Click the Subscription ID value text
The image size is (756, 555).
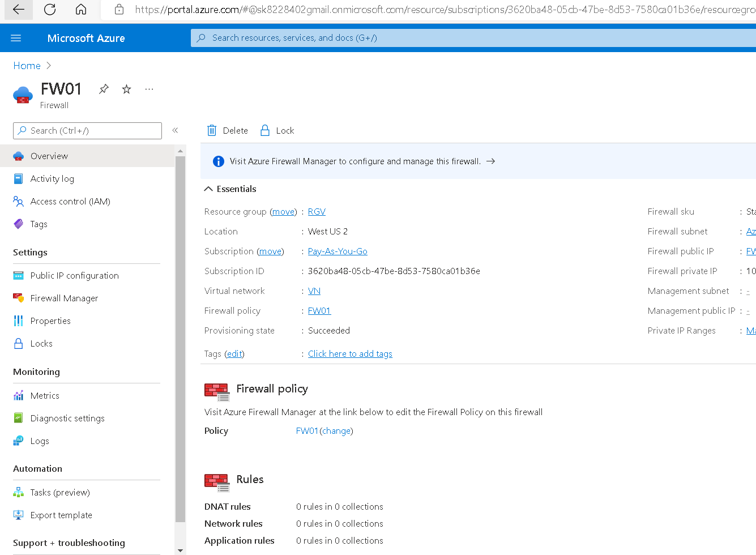point(394,271)
